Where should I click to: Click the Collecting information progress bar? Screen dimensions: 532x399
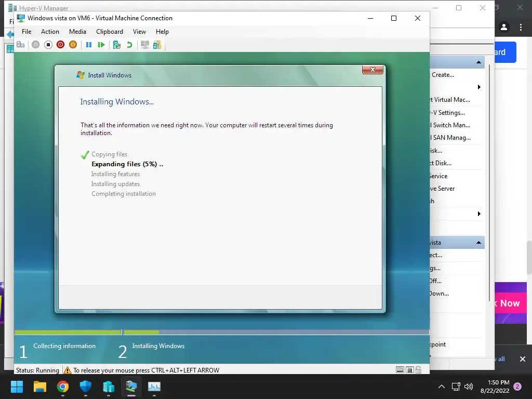[68, 332]
